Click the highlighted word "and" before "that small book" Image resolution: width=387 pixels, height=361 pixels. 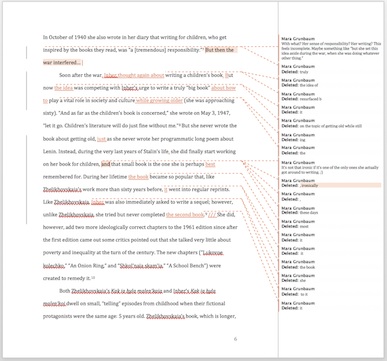point(106,164)
